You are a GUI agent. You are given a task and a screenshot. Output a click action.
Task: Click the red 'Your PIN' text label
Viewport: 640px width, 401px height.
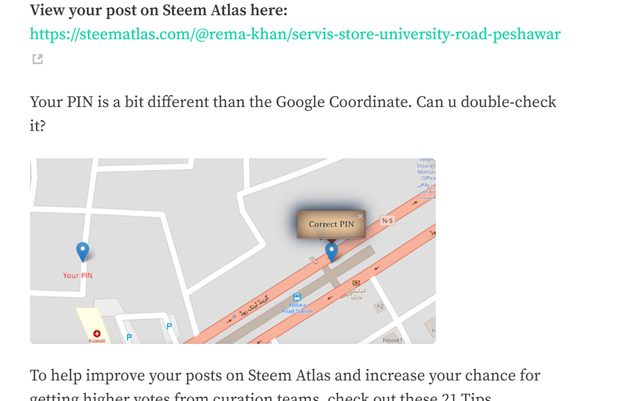click(78, 275)
